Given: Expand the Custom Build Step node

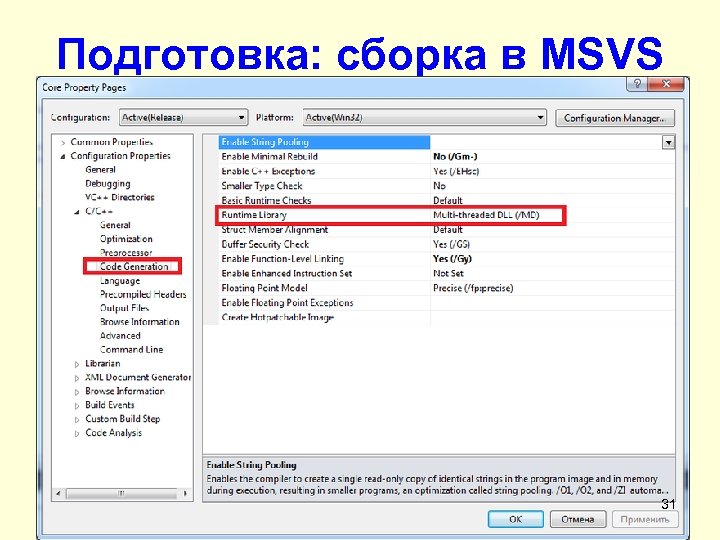Looking at the screenshot, I should coord(77,420).
